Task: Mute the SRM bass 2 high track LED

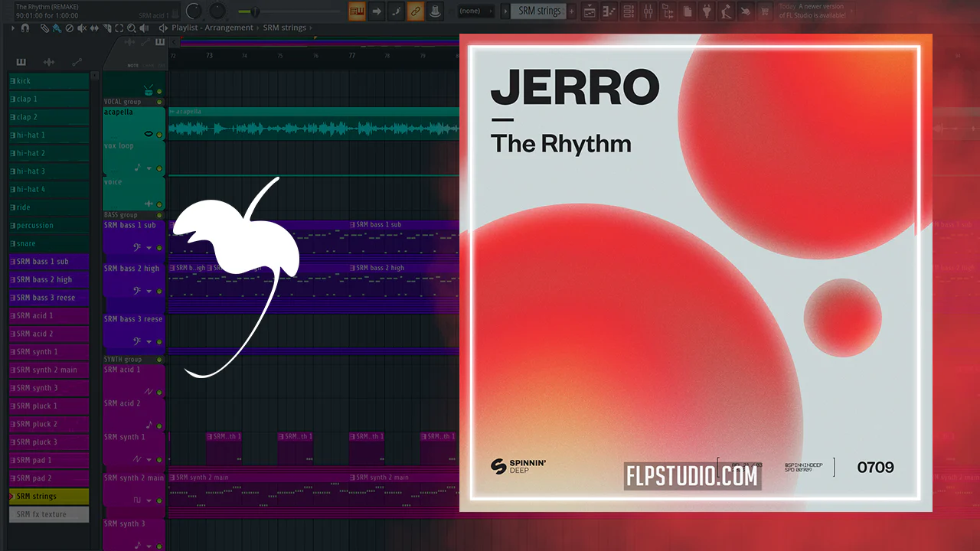Action: (159, 291)
